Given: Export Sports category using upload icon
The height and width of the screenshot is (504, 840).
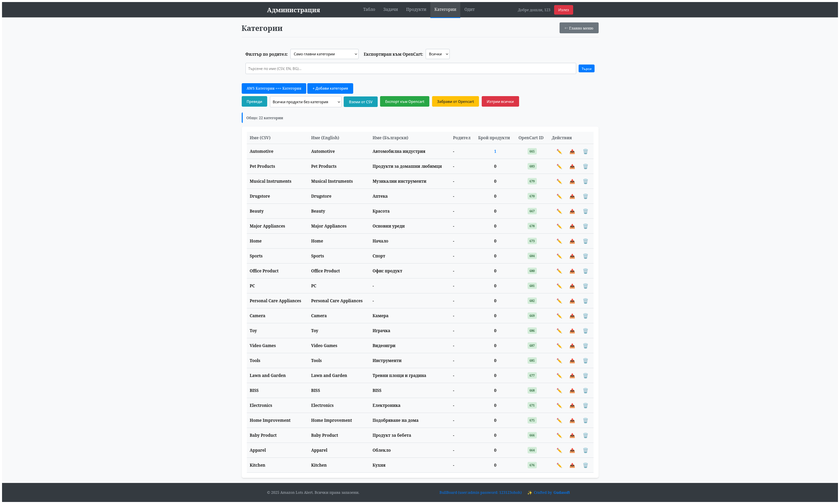Looking at the screenshot, I should point(572,256).
